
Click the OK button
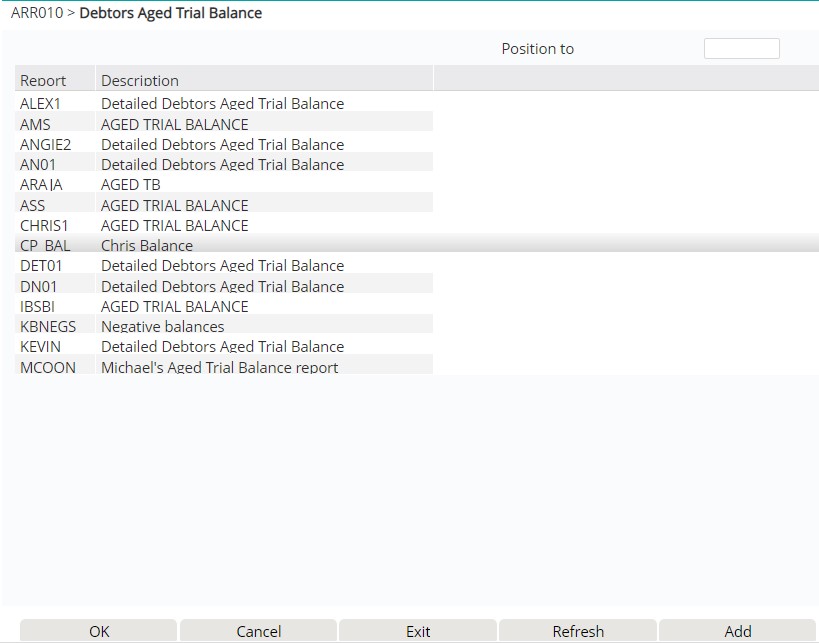click(99, 631)
